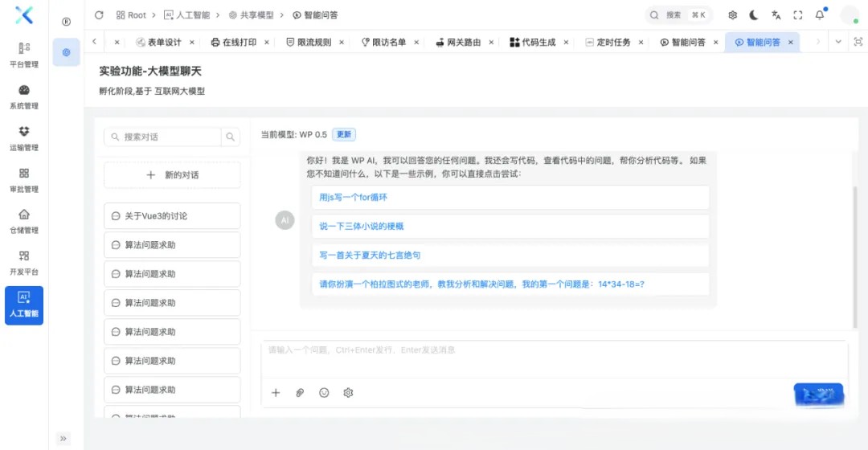Screen dimensions: 868x450
Task: Click the circled R icon in secondary sidebar
Action: 67,22
